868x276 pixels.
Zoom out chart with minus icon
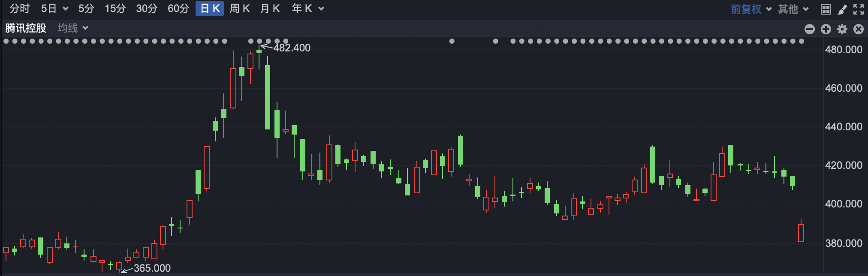point(810,29)
